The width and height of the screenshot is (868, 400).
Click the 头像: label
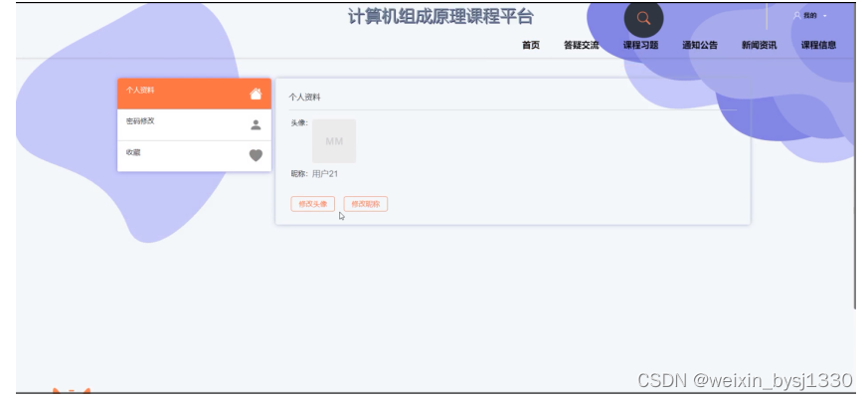299,123
